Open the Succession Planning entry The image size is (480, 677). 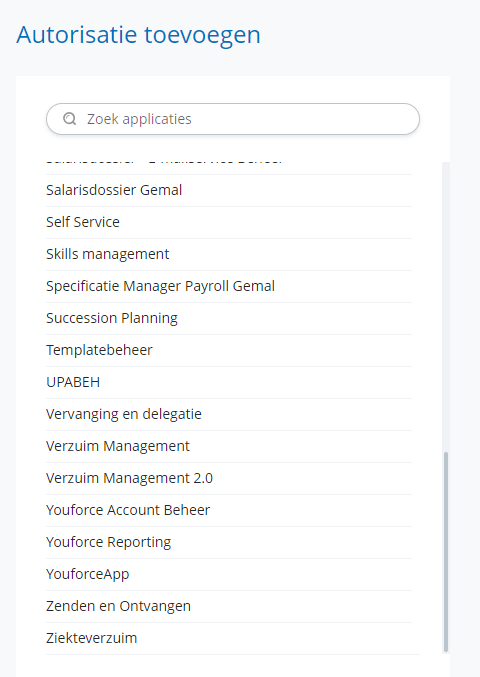(x=229, y=318)
